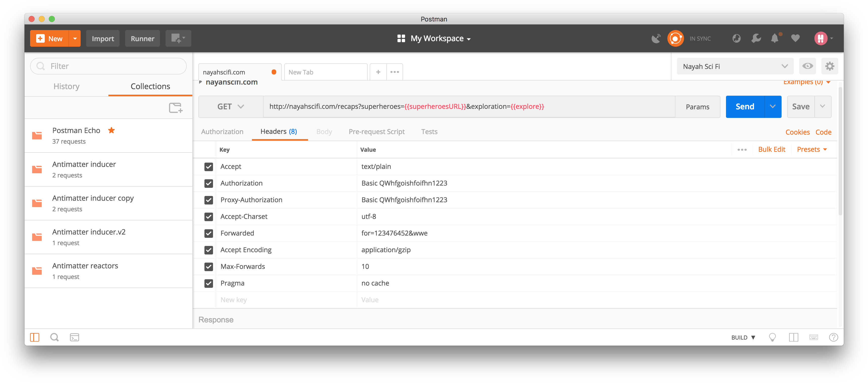Open the Postman console icon
868x383 pixels.
coord(75,337)
